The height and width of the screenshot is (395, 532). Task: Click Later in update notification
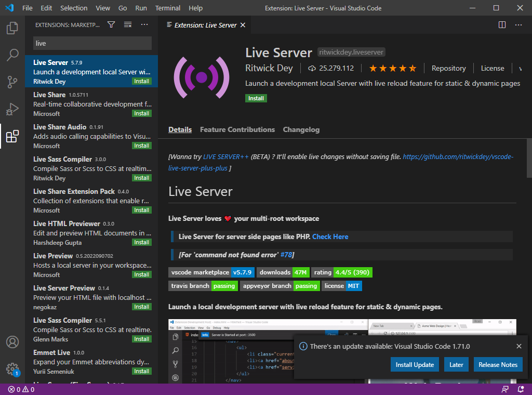456,364
